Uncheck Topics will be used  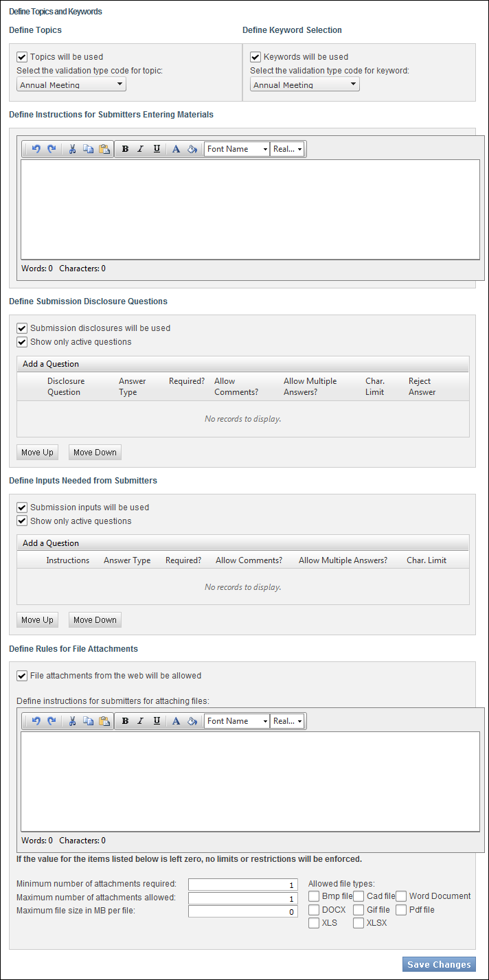pyautogui.click(x=22, y=57)
